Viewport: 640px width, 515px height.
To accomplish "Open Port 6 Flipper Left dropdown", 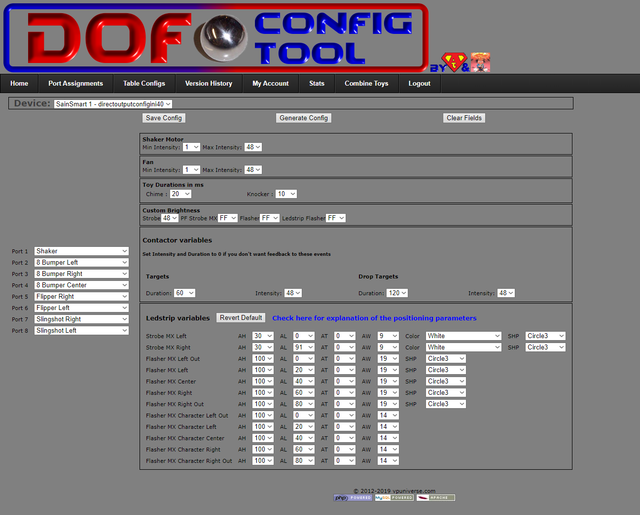I will 82,308.
